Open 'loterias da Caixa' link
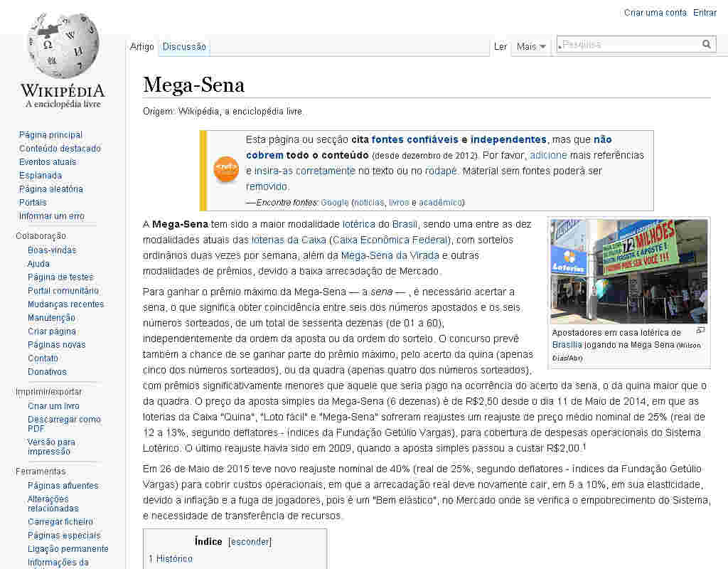The height and width of the screenshot is (569, 728). click(x=289, y=240)
